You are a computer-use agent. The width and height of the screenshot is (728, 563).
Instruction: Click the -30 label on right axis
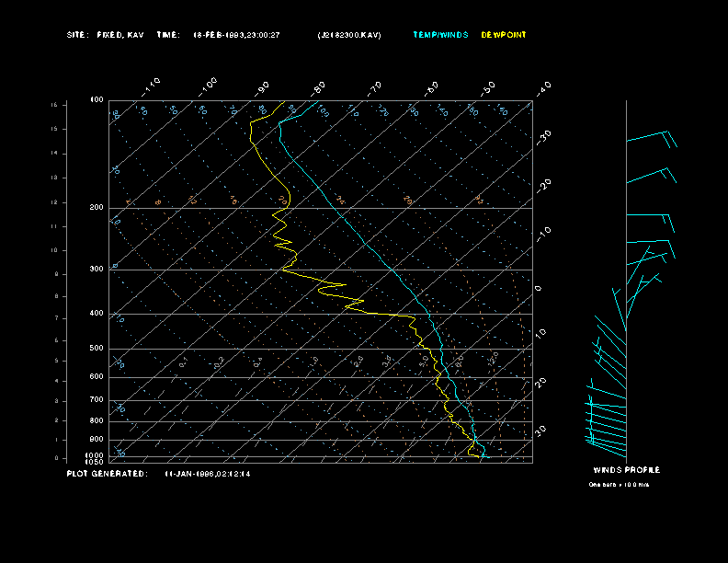tap(544, 135)
